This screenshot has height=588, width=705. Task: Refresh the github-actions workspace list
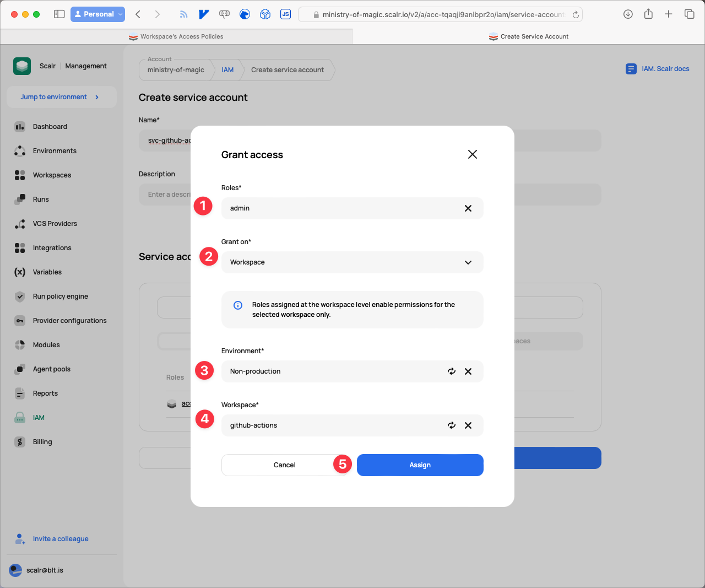452,425
